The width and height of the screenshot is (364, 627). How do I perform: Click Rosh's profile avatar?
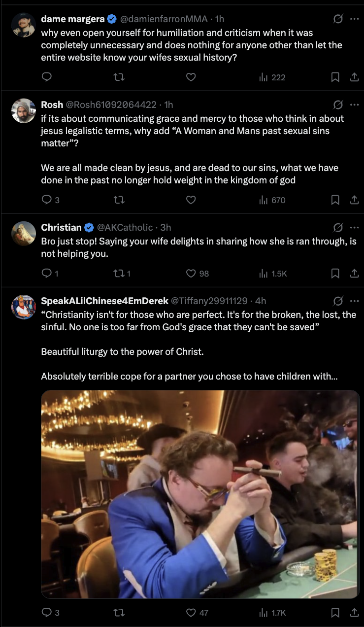point(24,111)
